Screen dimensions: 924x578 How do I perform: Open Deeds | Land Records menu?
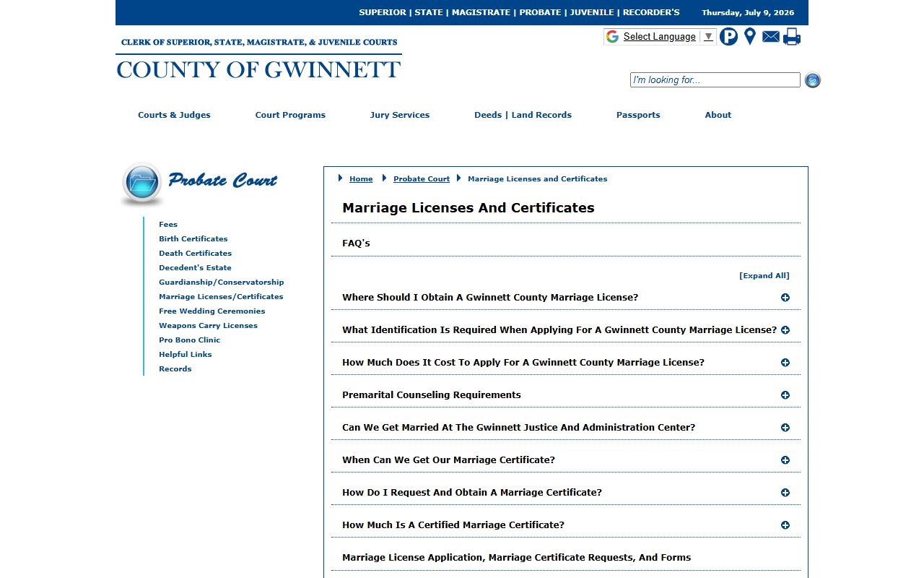(x=523, y=115)
